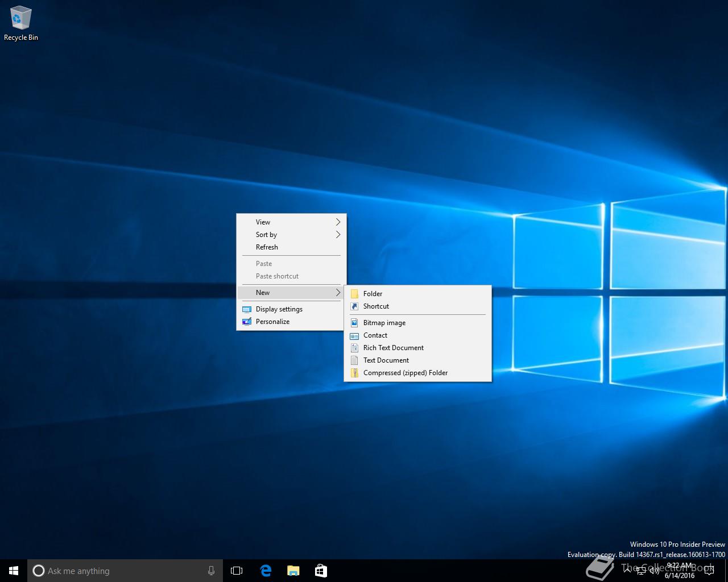Open the Start menu Windows logo
The image size is (728, 582).
pyautogui.click(x=14, y=571)
